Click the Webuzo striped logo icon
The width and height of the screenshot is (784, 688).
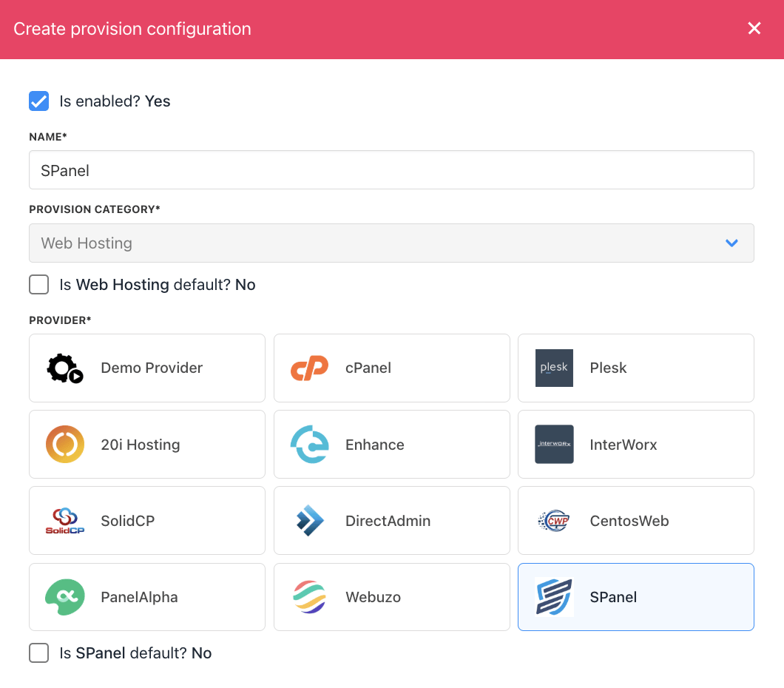tap(309, 597)
